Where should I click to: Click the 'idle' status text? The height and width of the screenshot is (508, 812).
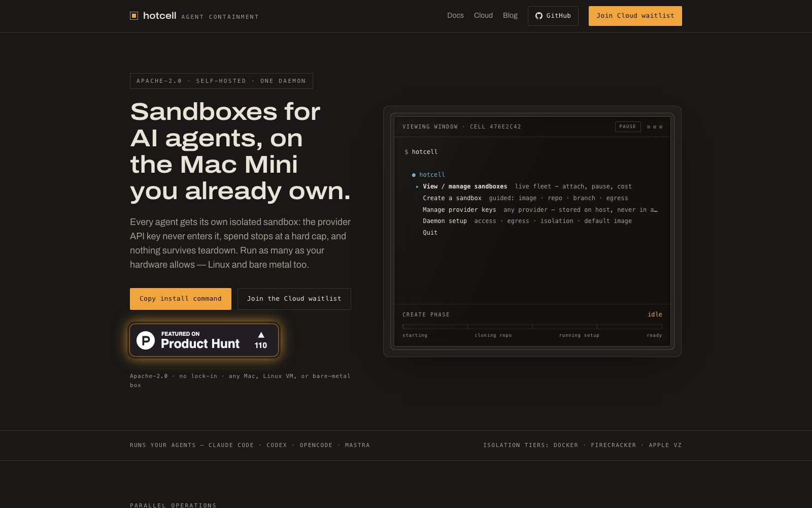click(655, 314)
